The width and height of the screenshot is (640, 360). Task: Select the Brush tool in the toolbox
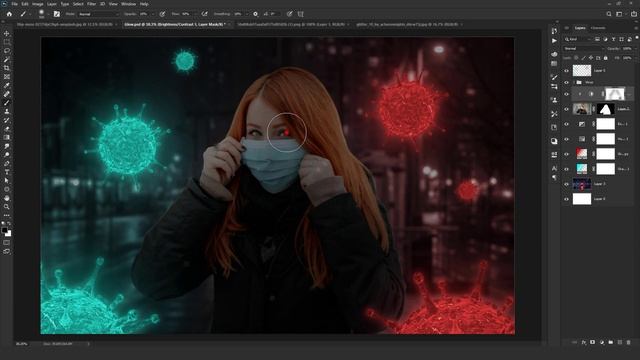(x=7, y=103)
